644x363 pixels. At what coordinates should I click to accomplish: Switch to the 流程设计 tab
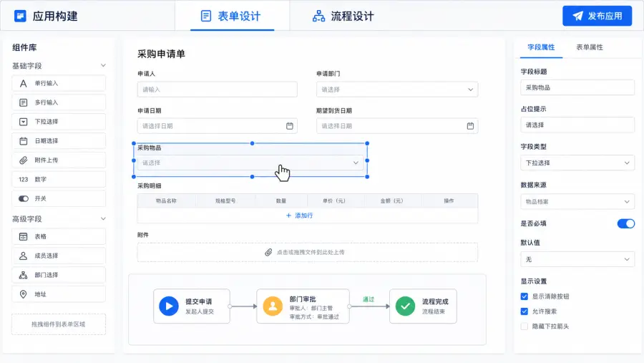point(343,16)
